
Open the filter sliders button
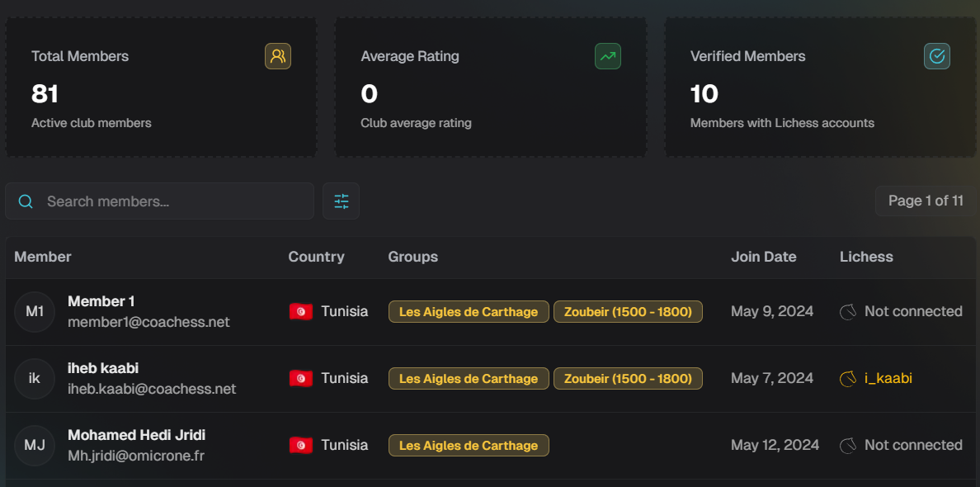pyautogui.click(x=342, y=201)
